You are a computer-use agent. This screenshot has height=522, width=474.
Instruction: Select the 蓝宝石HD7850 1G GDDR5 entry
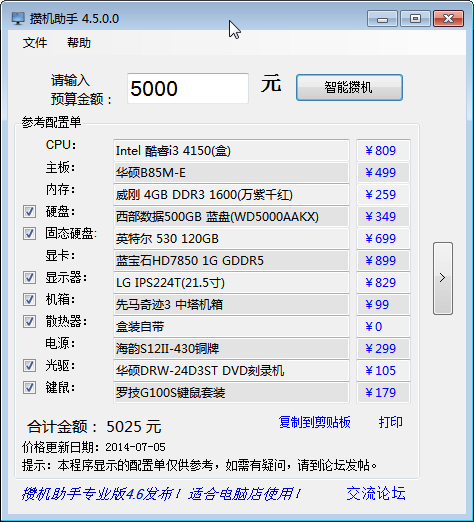(231, 261)
